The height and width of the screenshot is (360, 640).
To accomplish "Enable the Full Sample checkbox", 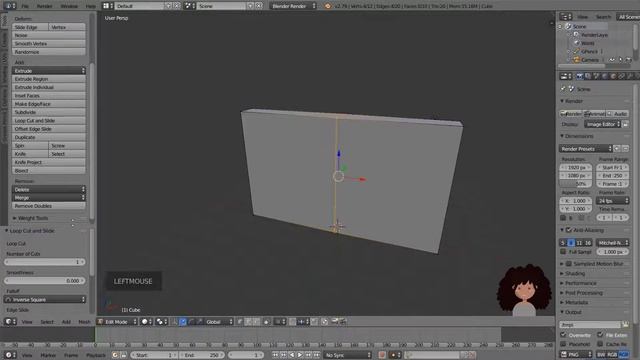I will pyautogui.click(x=563, y=252).
